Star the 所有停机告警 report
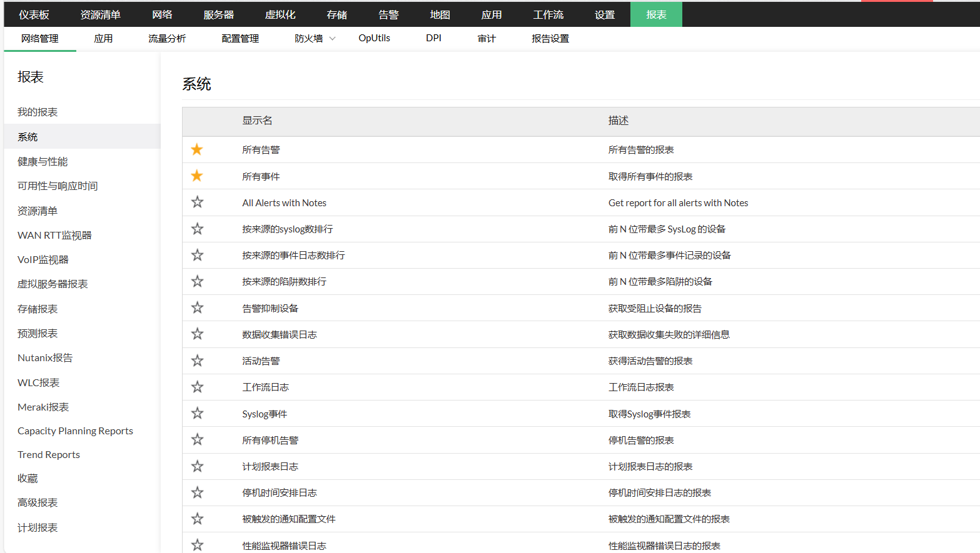This screenshot has height=553, width=980. pyautogui.click(x=197, y=439)
